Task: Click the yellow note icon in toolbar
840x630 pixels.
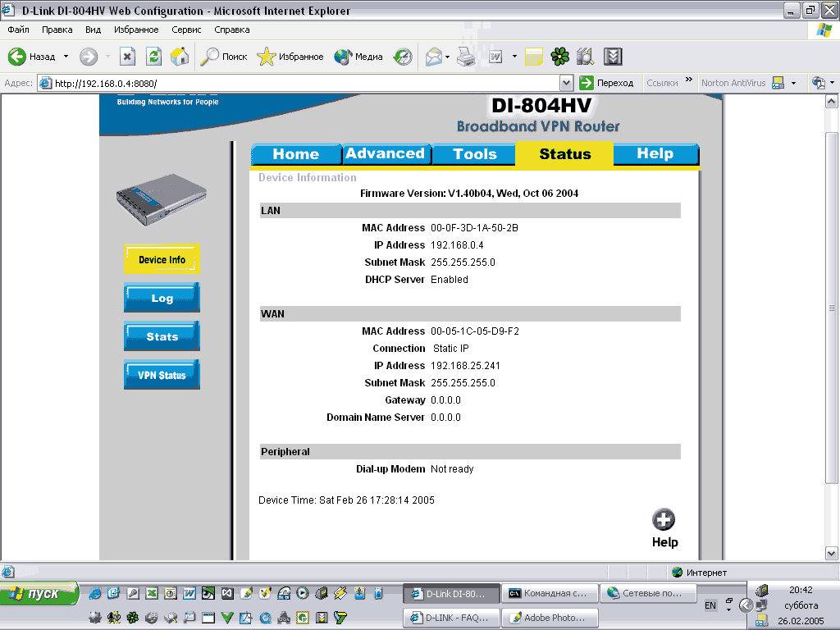Action: [x=533, y=57]
